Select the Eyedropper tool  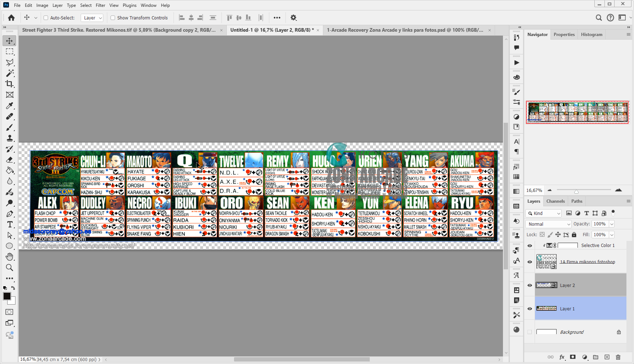(10, 105)
